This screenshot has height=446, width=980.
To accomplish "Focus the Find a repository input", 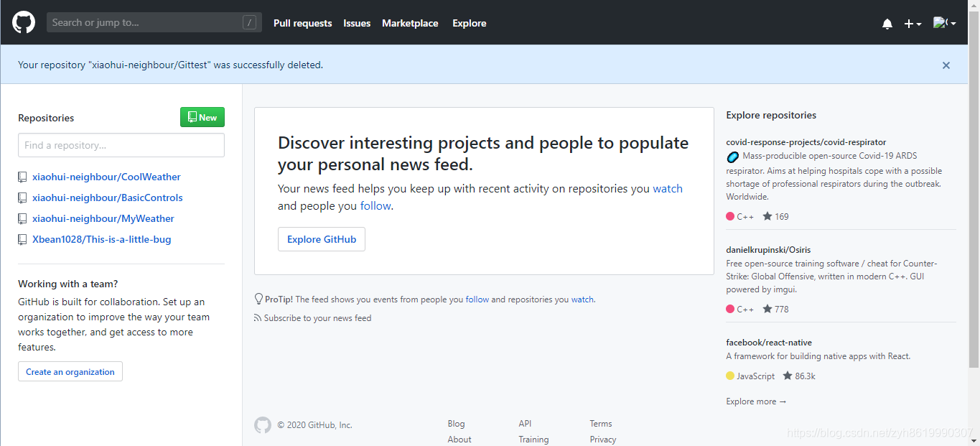I will click(121, 145).
